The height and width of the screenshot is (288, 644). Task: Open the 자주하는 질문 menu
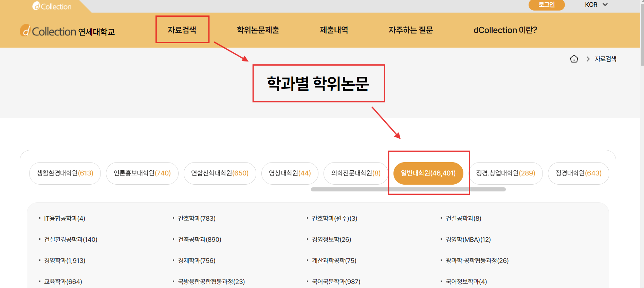pos(411,30)
